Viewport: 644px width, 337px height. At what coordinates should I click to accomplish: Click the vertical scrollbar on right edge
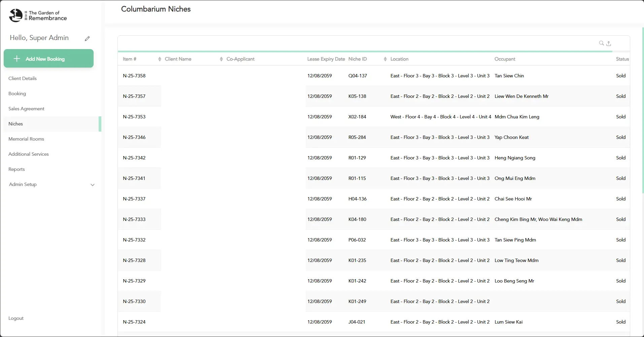pos(643,111)
